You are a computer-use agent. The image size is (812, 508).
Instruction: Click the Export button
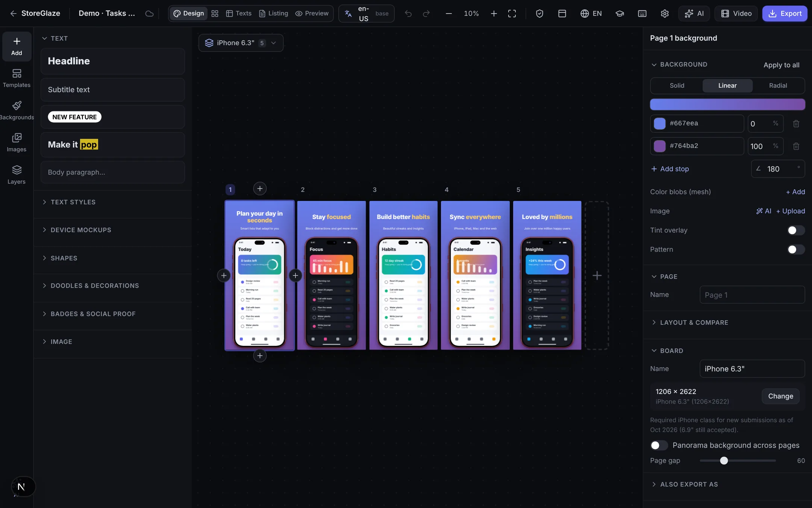click(785, 14)
